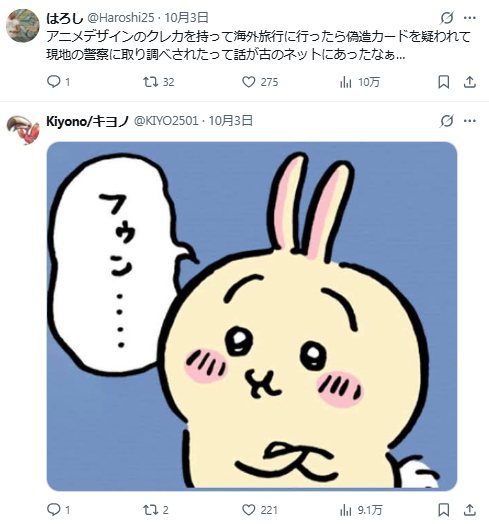Like the tweet with 221 likes
Screen dimensions: 489x524
tap(248, 510)
